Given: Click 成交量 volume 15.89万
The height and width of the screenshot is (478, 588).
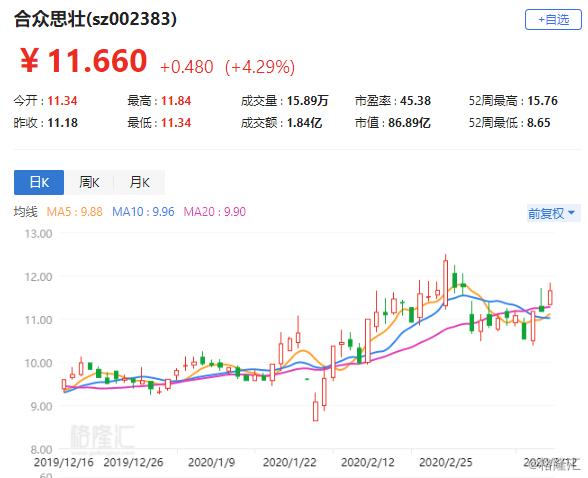Looking at the screenshot, I should point(308,101).
